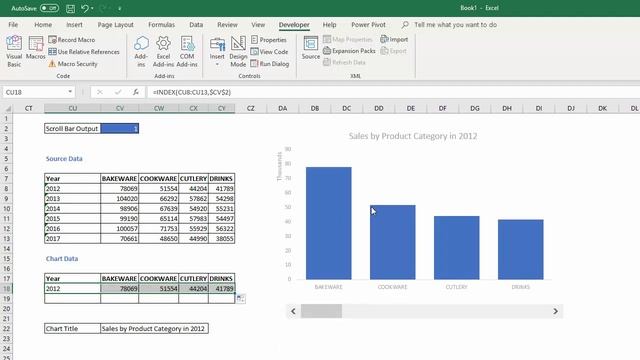Select the Scroll Bar Output value cell
Screen dimensions: 640x360
tap(120, 129)
